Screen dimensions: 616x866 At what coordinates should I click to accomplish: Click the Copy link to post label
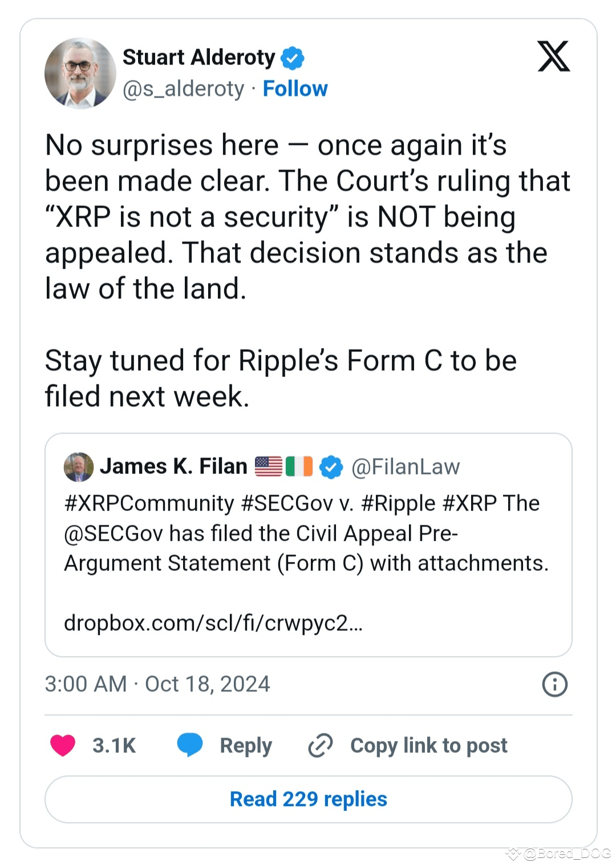click(x=428, y=745)
